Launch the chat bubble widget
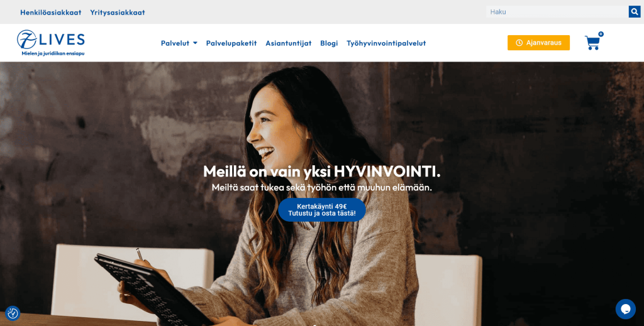 [x=625, y=309]
